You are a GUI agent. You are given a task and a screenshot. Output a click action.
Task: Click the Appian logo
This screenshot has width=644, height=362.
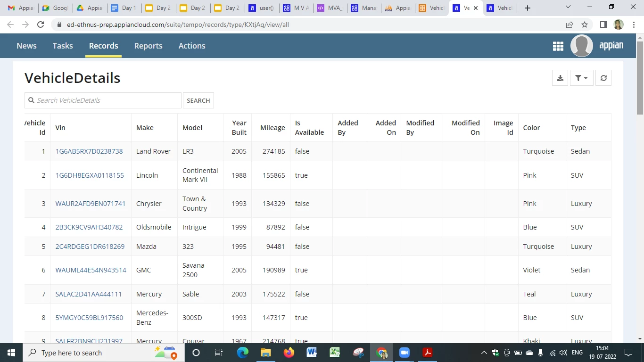[x=611, y=46]
